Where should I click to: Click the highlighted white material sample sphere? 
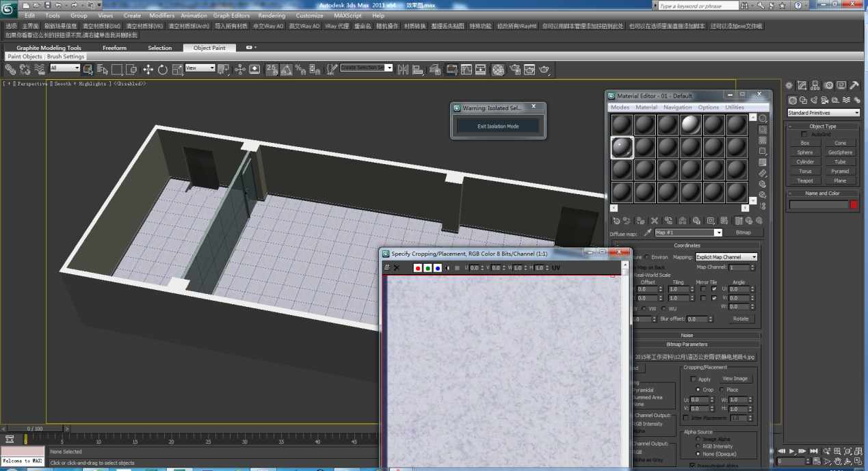click(690, 124)
